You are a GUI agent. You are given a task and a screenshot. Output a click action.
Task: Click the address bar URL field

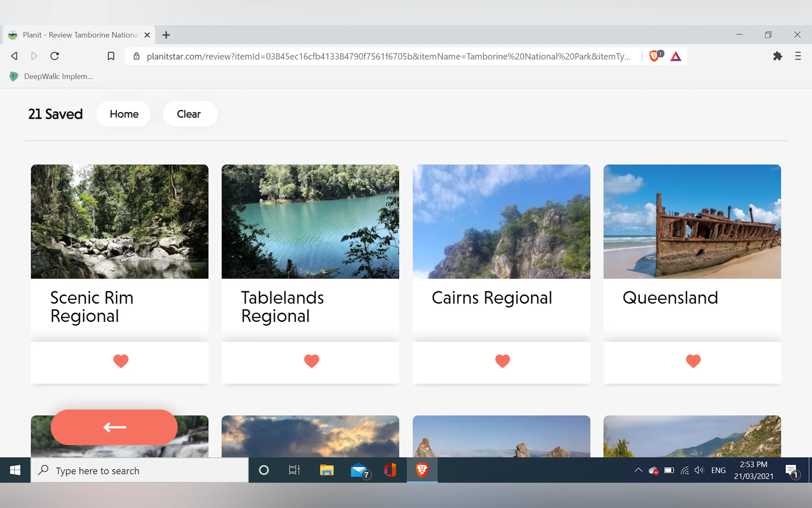click(388, 56)
